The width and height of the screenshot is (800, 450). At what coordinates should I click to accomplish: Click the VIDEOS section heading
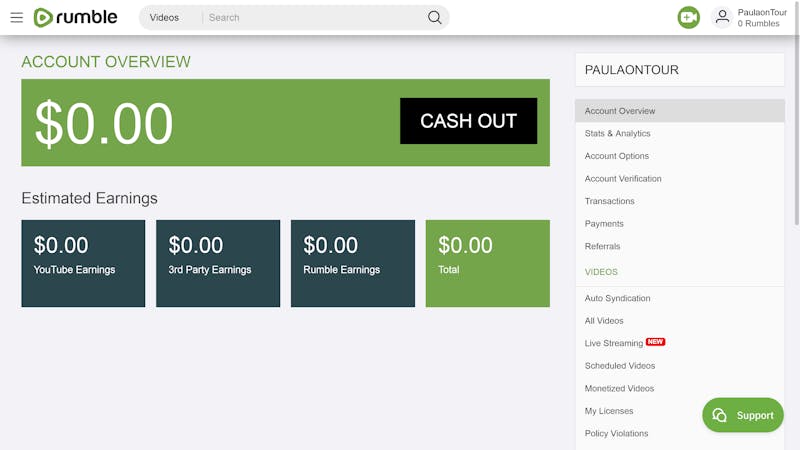pyautogui.click(x=601, y=272)
